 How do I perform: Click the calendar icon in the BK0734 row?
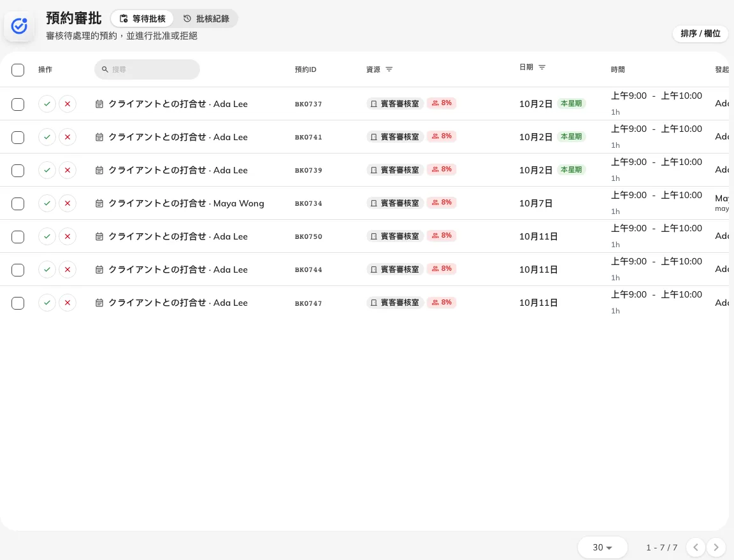click(x=99, y=203)
